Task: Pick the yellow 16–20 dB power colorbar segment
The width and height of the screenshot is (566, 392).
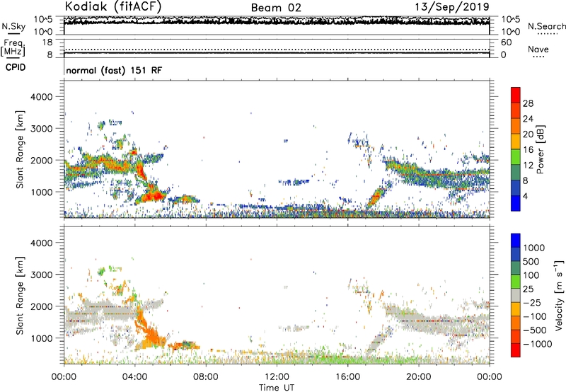Action: tap(516, 142)
